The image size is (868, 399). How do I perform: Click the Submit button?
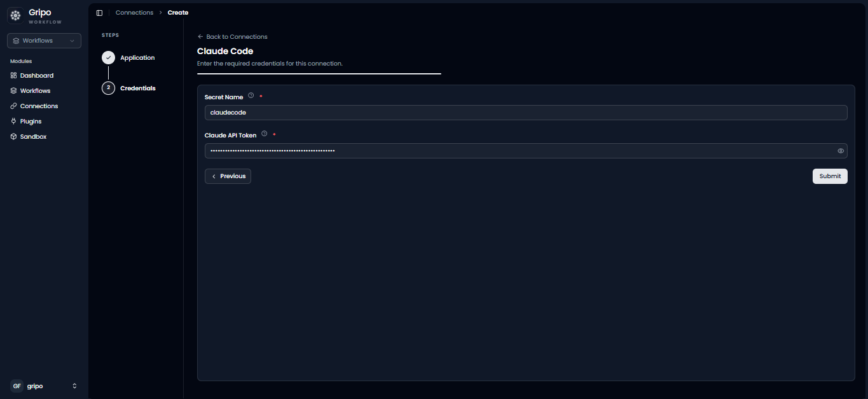(x=830, y=176)
